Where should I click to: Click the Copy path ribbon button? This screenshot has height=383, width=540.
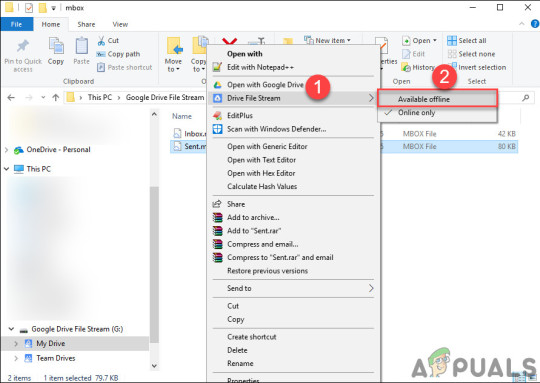pos(118,54)
